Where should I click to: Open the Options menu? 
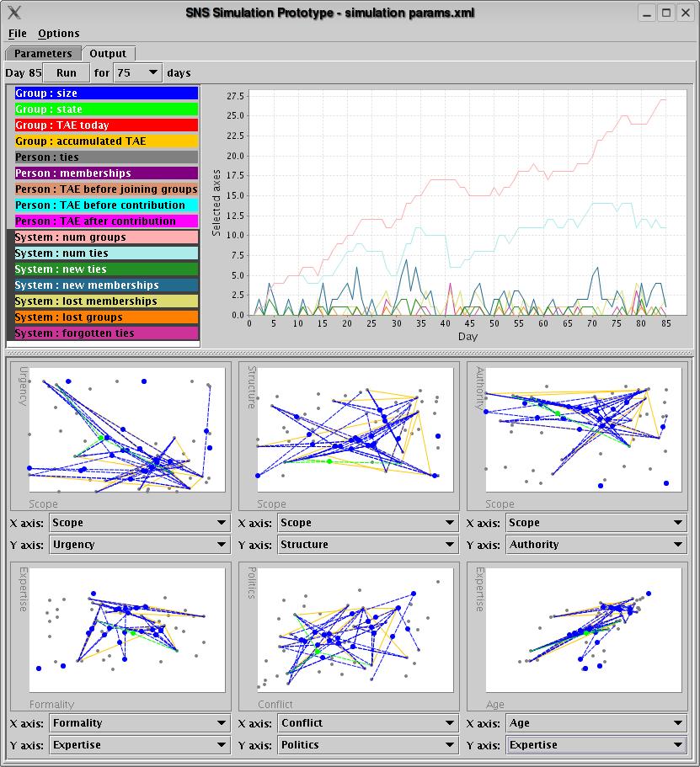click(59, 34)
